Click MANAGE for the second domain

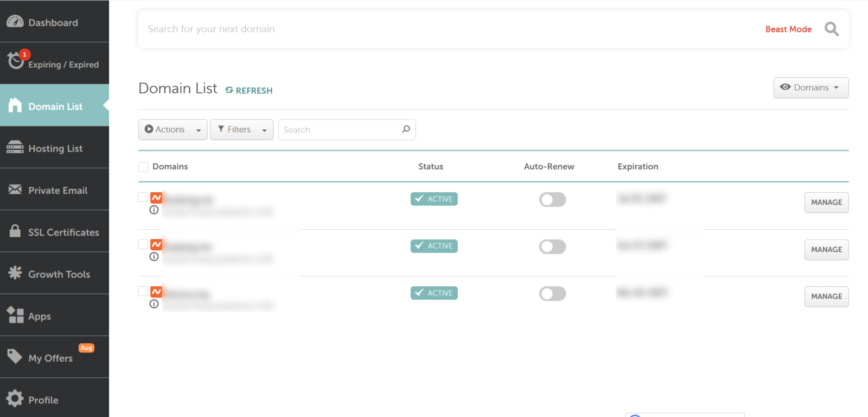(826, 250)
